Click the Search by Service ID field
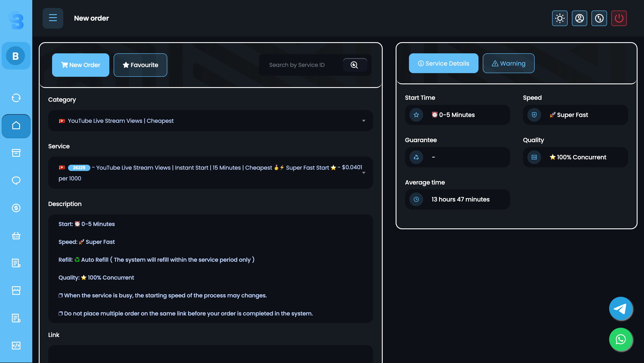 [x=300, y=65]
